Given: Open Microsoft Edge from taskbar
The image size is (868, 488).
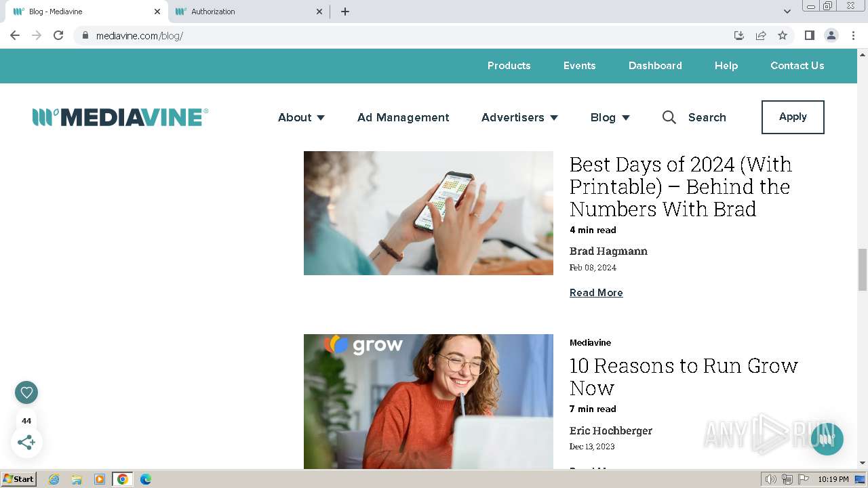Looking at the screenshot, I should coord(146,479).
